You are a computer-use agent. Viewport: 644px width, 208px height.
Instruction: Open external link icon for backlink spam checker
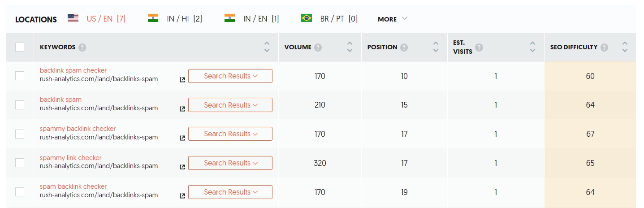(x=182, y=80)
